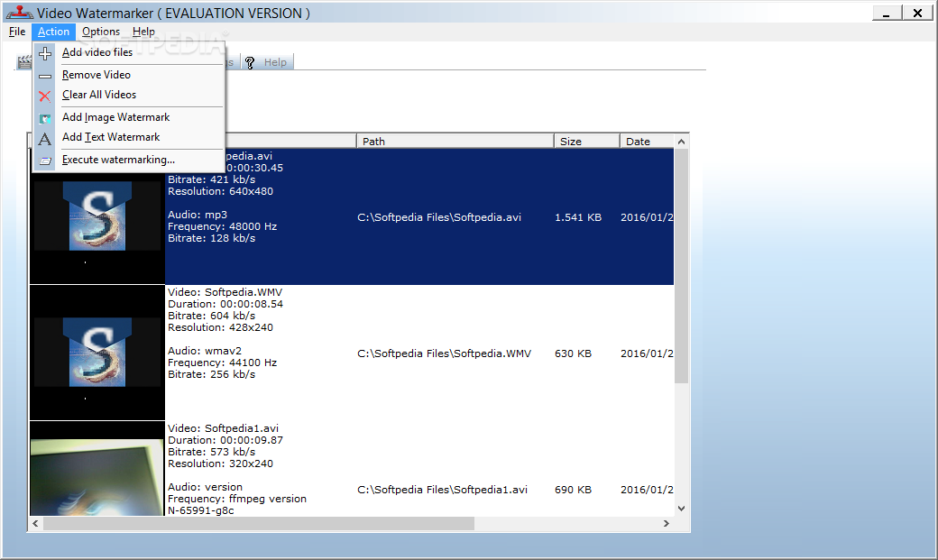
Task: Sort the list by the Size column header
Action: point(587,142)
